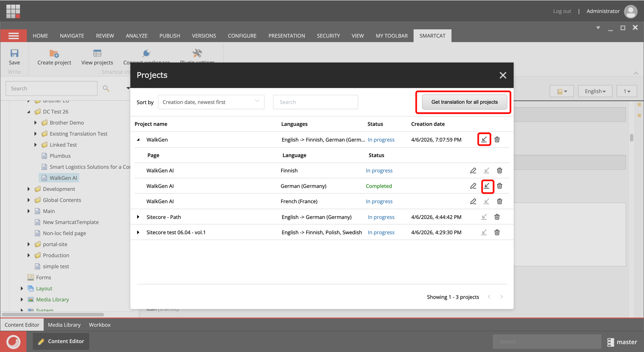Download translation for Sitecore test 06.04 project
This screenshot has width=644, height=352.
(484, 232)
